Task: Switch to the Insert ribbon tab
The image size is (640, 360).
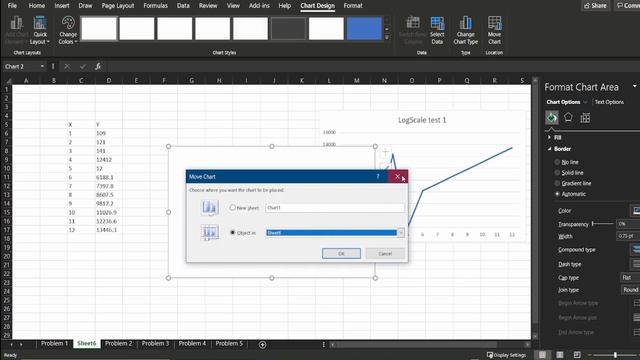Action: 62,6
